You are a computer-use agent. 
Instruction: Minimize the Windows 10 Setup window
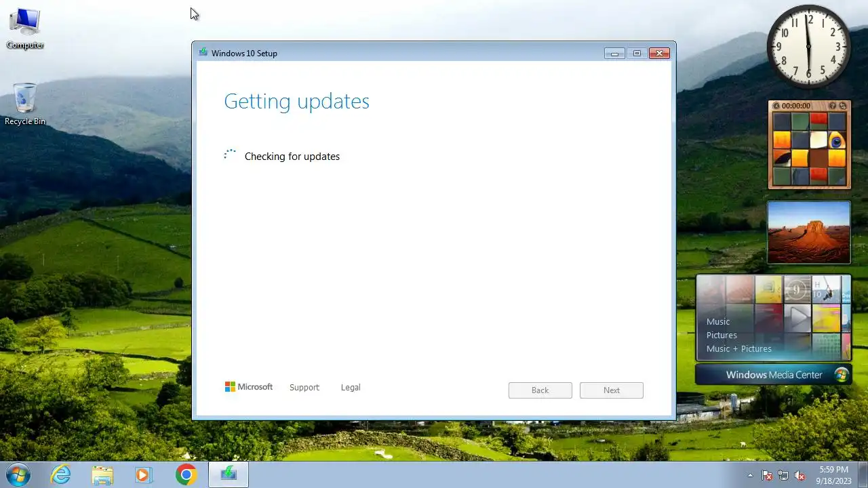(x=614, y=53)
